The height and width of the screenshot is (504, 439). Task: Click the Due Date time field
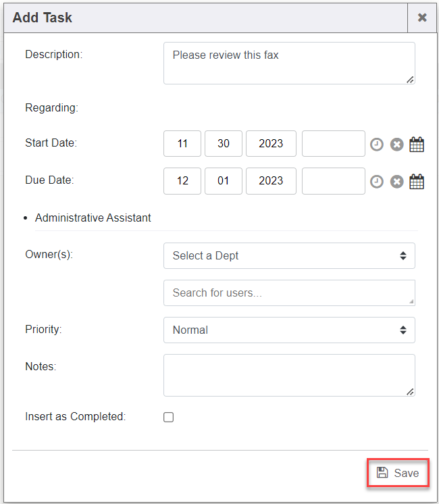click(333, 181)
